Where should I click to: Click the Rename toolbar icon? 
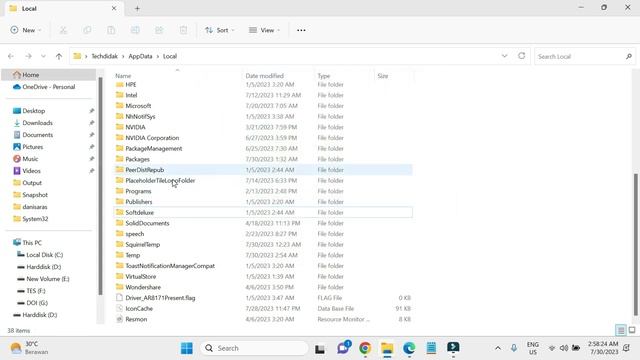[x=135, y=30]
